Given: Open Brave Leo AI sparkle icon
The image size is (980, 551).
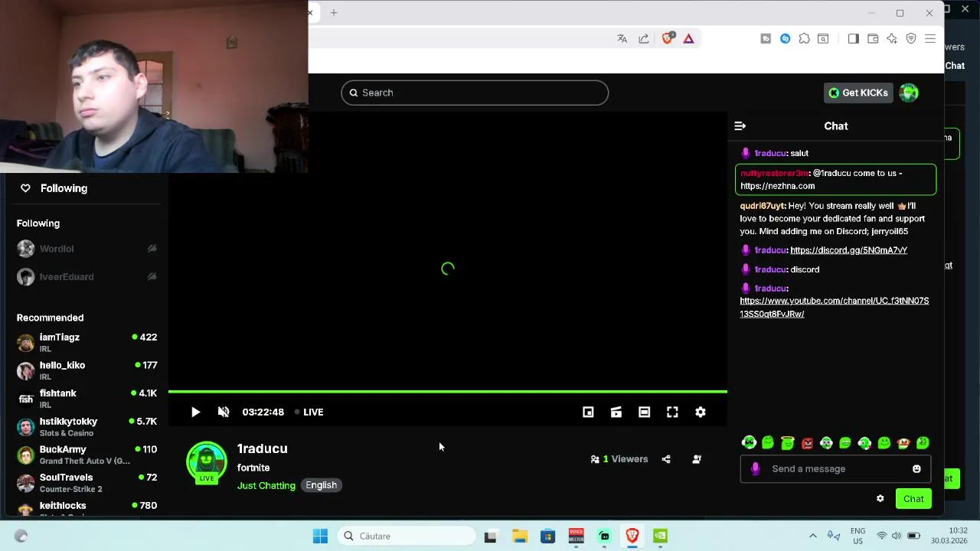Looking at the screenshot, I should coord(892,38).
